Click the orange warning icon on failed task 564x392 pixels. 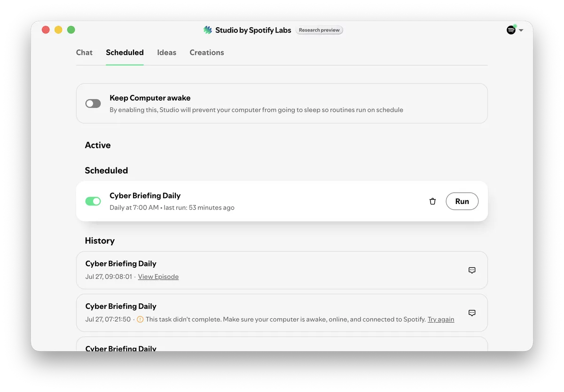140,319
